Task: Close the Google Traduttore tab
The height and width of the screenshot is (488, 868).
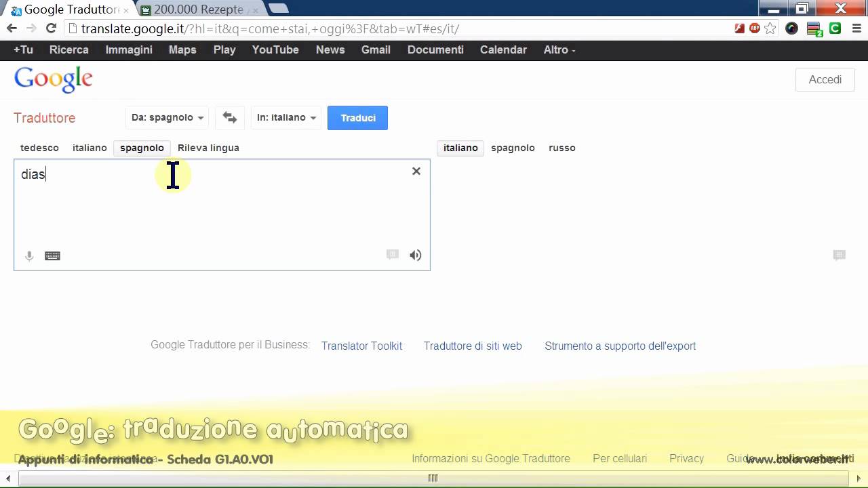Action: [x=126, y=11]
